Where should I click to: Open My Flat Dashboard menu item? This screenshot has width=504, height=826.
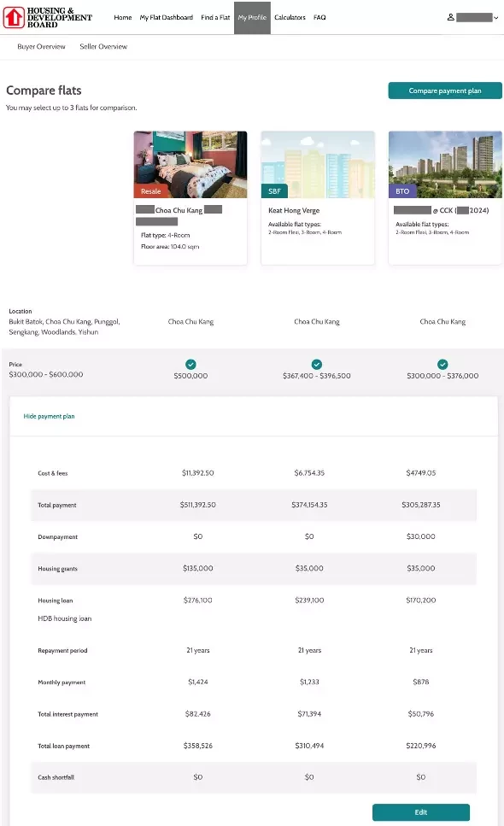point(167,17)
